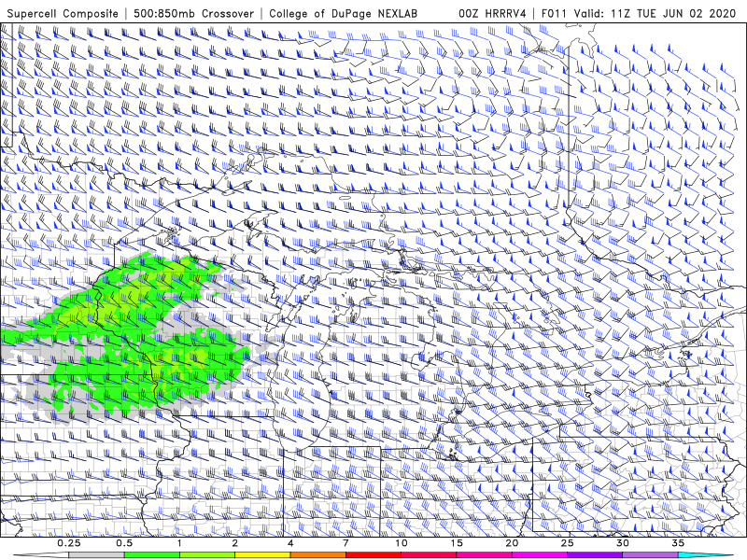Screen dimensions: 747x560
Task: Click the '35' legend value
Action: [x=679, y=543]
